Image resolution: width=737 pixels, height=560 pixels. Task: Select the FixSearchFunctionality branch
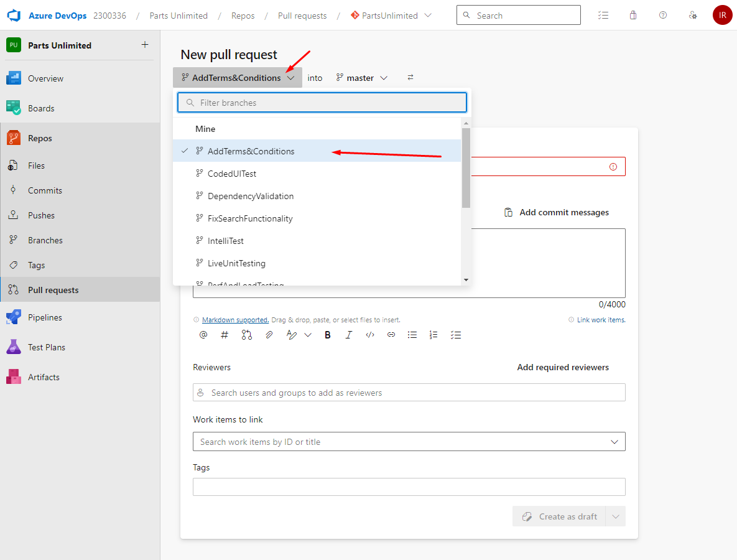pos(317,218)
